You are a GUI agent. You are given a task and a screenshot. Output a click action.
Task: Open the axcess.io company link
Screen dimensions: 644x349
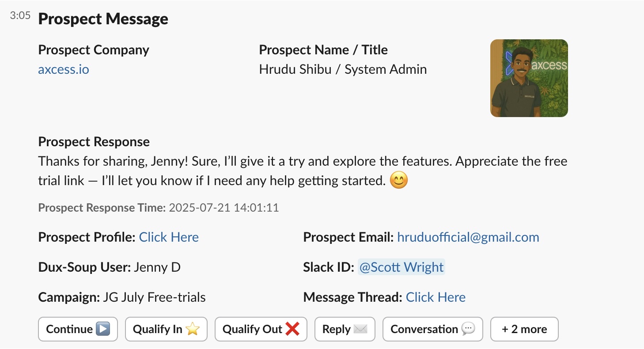click(x=64, y=69)
